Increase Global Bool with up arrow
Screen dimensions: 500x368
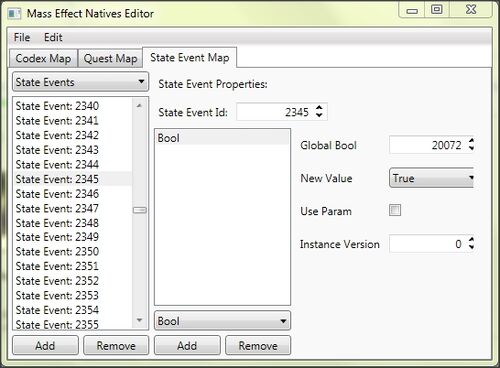click(x=471, y=141)
